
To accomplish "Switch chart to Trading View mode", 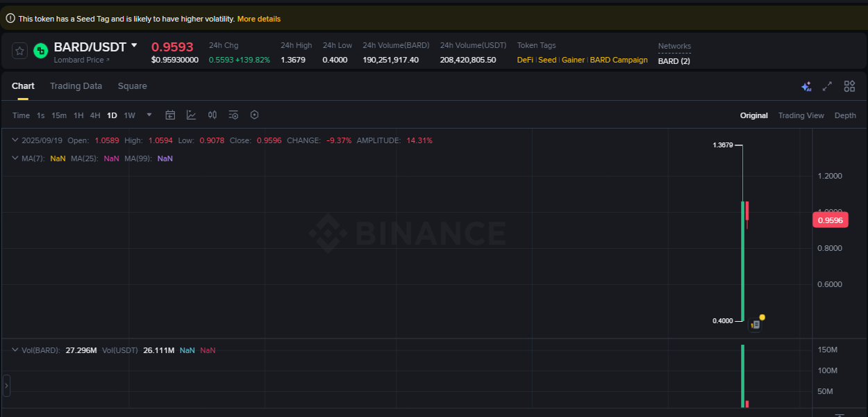I will (x=801, y=115).
